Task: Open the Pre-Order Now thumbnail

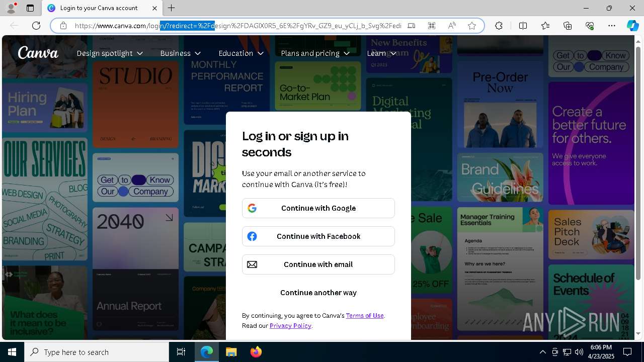Action: coord(500,104)
